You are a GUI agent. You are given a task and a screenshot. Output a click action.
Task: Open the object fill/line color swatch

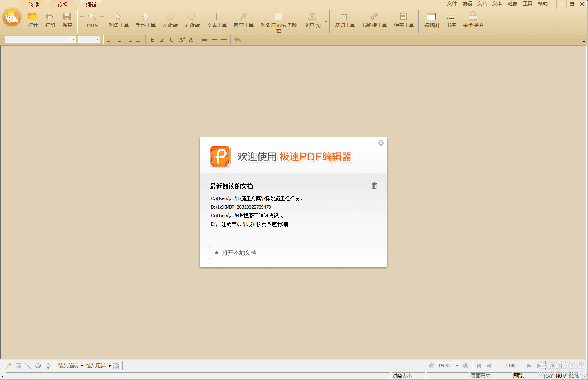[x=278, y=17]
